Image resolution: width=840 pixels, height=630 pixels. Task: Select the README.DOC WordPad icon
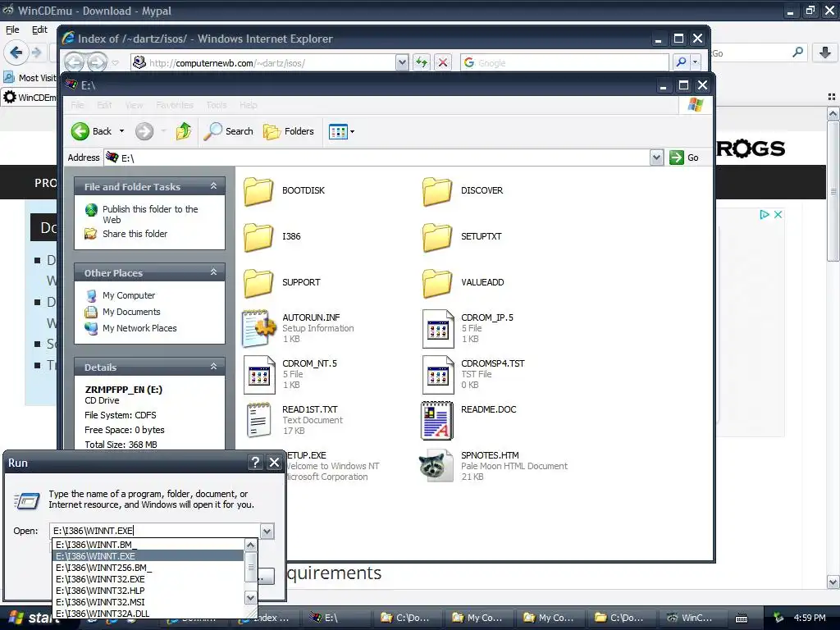click(437, 420)
